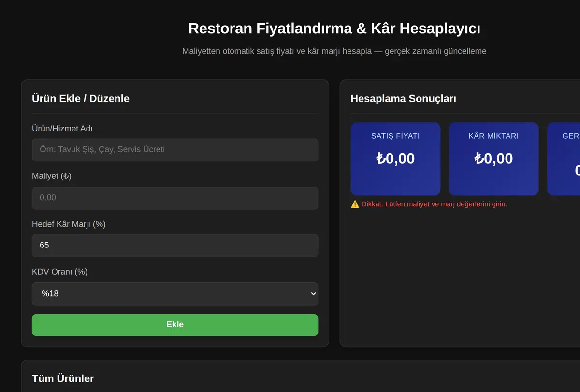
Task: Click the KDV Oranı (%) label
Action: coord(59,272)
